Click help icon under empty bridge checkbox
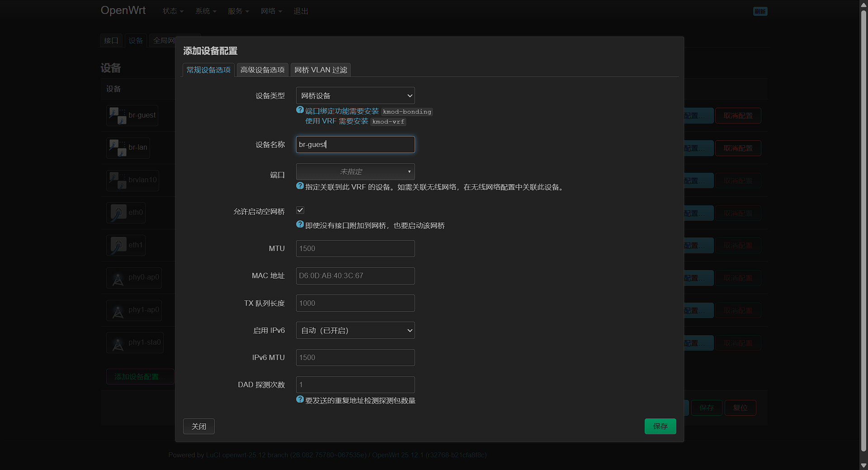 click(x=300, y=224)
